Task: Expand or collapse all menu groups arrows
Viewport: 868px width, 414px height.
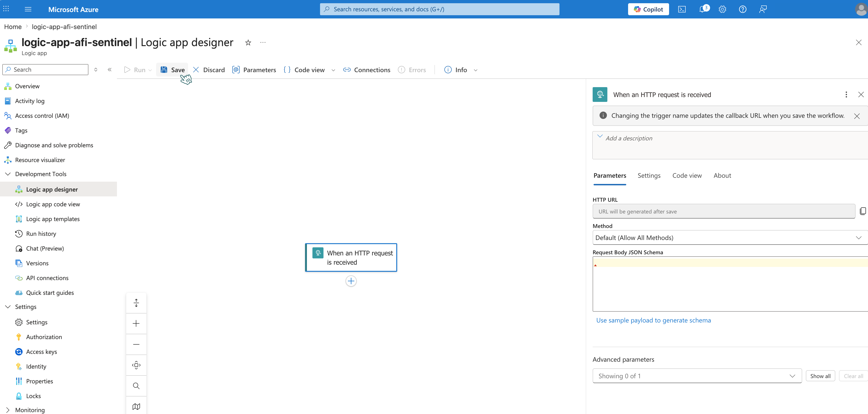Action: pyautogui.click(x=96, y=70)
